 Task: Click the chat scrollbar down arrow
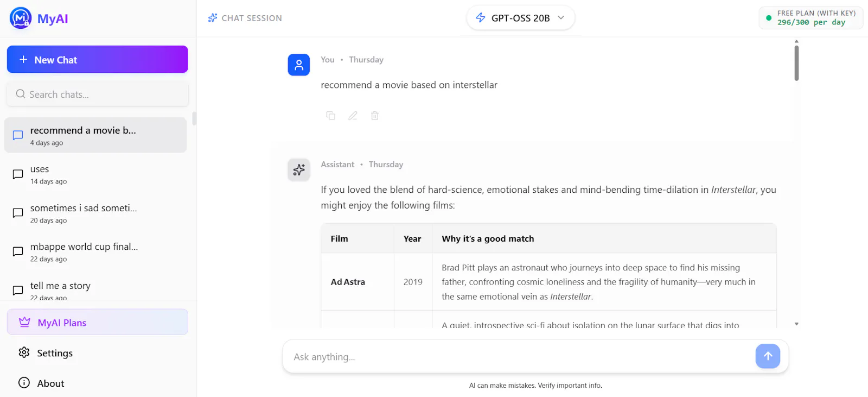(x=796, y=324)
